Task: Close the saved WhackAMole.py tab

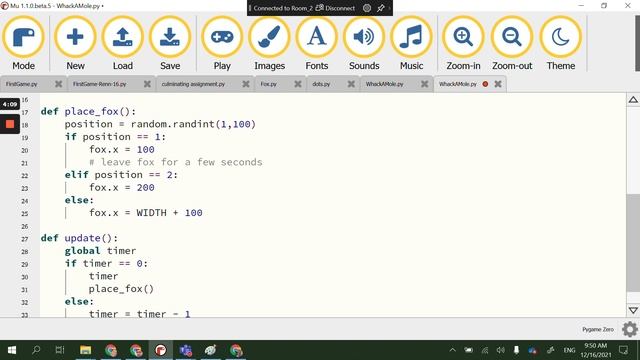Action: pyautogui.click(x=424, y=84)
